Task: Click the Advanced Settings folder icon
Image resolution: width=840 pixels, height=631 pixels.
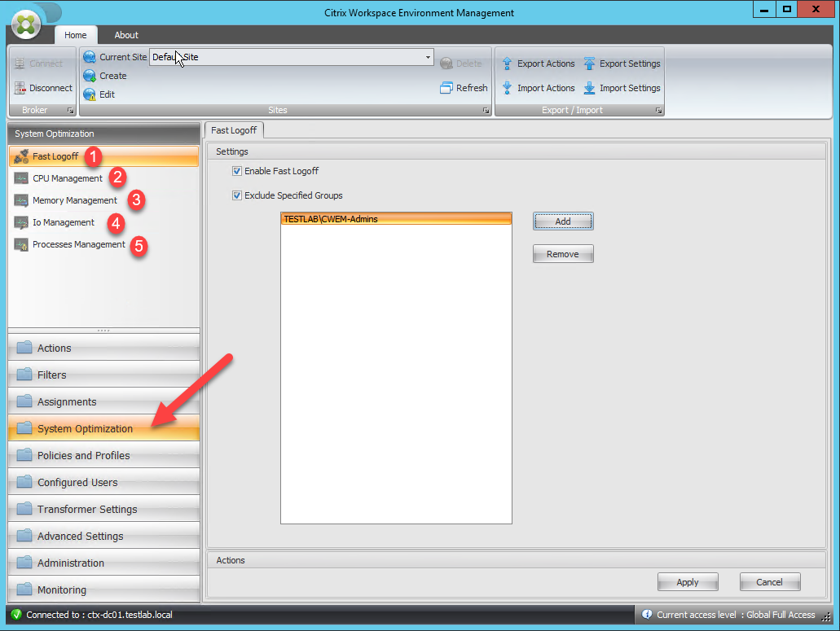Action: click(24, 535)
